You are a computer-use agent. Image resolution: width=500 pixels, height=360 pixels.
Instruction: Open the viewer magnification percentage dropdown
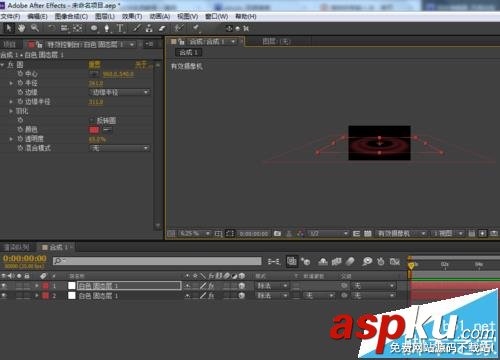click(x=195, y=234)
